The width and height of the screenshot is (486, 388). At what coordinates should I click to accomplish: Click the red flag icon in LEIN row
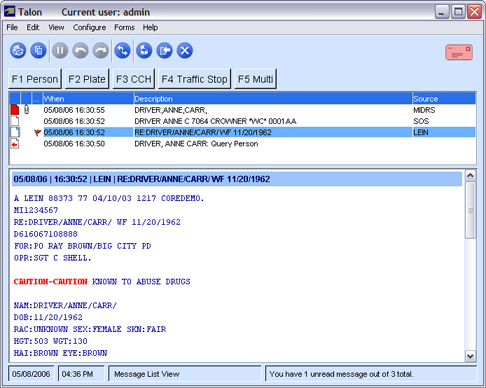pyautogui.click(x=37, y=133)
